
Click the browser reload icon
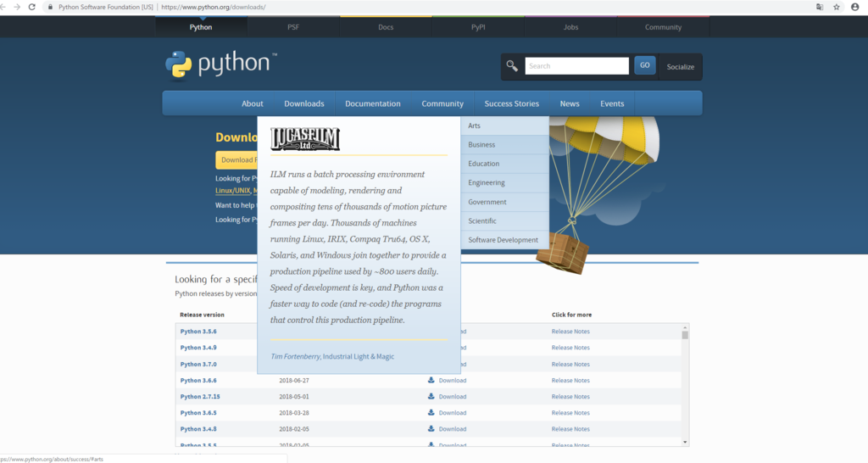click(31, 7)
